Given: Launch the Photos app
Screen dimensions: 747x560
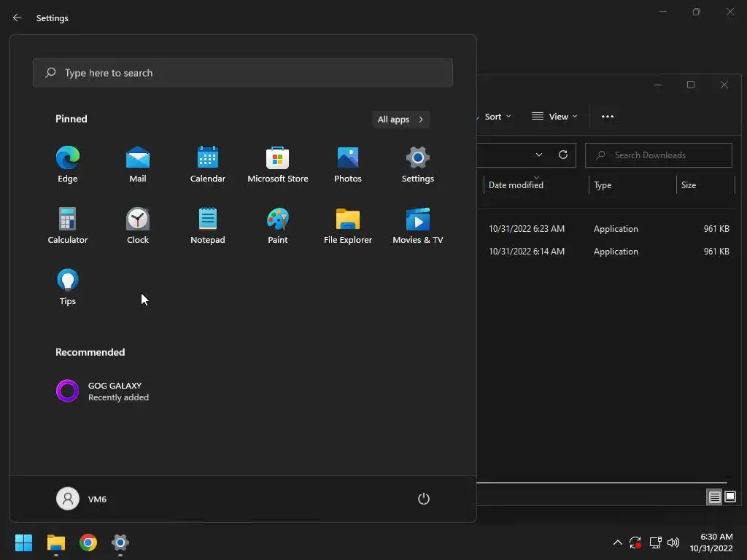Looking at the screenshot, I should pos(348,165).
